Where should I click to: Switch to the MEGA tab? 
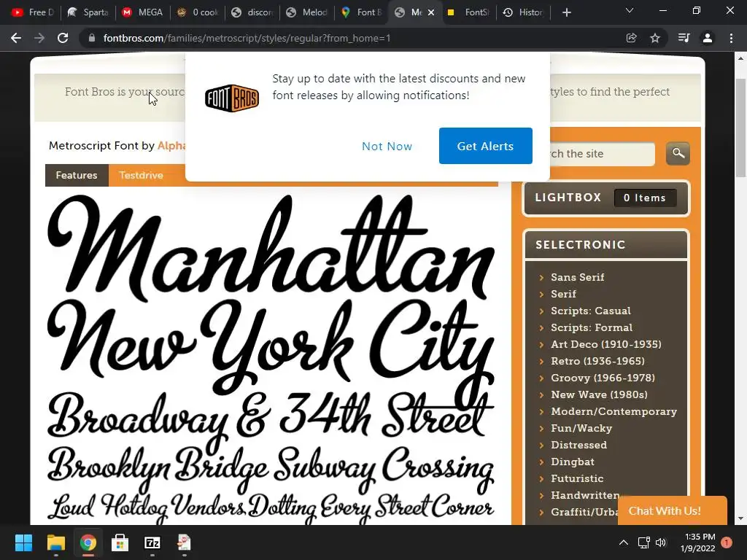(x=143, y=12)
